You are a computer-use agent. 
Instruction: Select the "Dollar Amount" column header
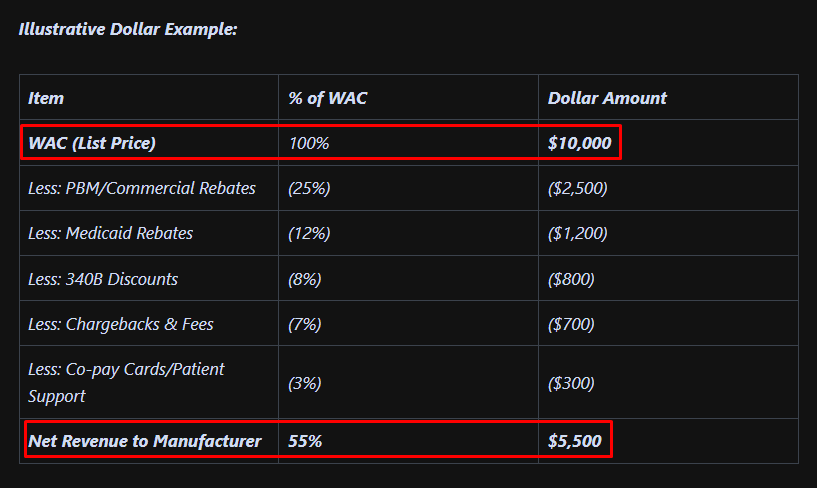tap(607, 98)
